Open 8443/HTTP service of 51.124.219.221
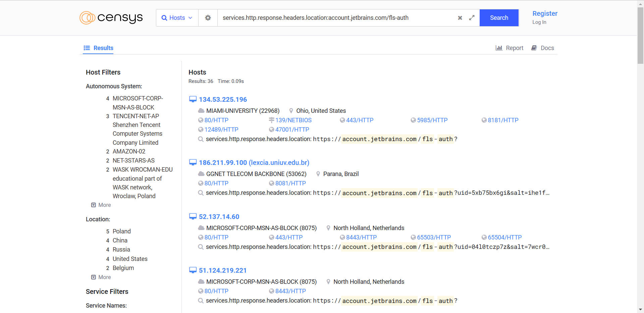 click(x=290, y=291)
